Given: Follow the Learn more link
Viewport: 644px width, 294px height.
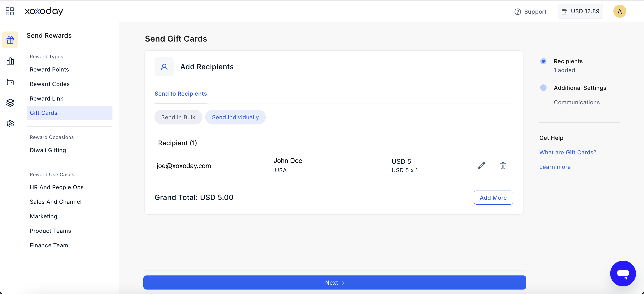Looking at the screenshot, I should click(x=555, y=167).
